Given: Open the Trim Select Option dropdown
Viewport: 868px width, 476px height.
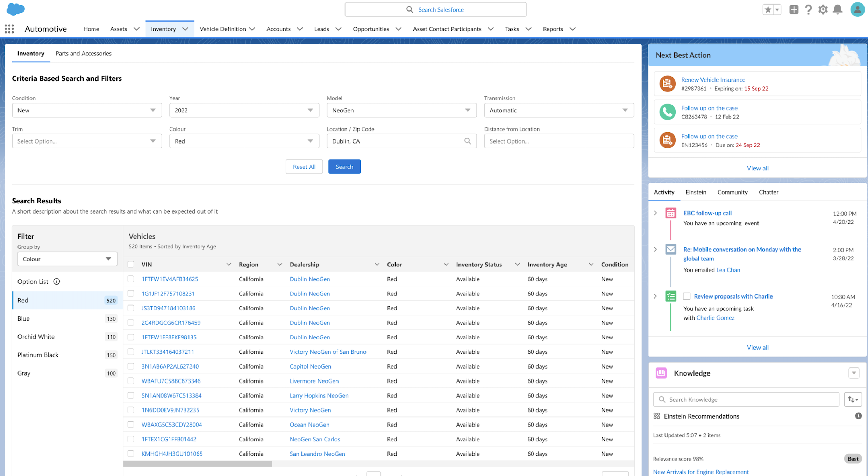Looking at the screenshot, I should [87, 141].
